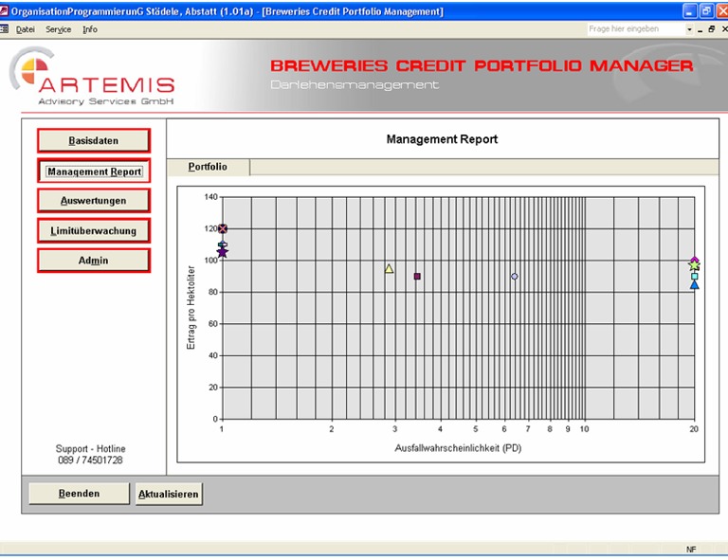Click the y-axis title Ertrag pro Hektoliter
728x560 pixels.
pyautogui.click(x=191, y=307)
